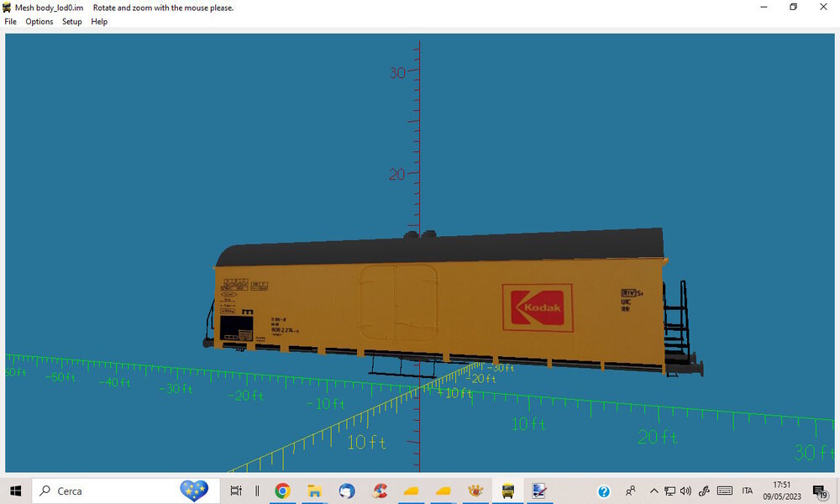This screenshot has height=504, width=840.
Task: Click the blue question mark help tray icon
Action: pos(604,491)
